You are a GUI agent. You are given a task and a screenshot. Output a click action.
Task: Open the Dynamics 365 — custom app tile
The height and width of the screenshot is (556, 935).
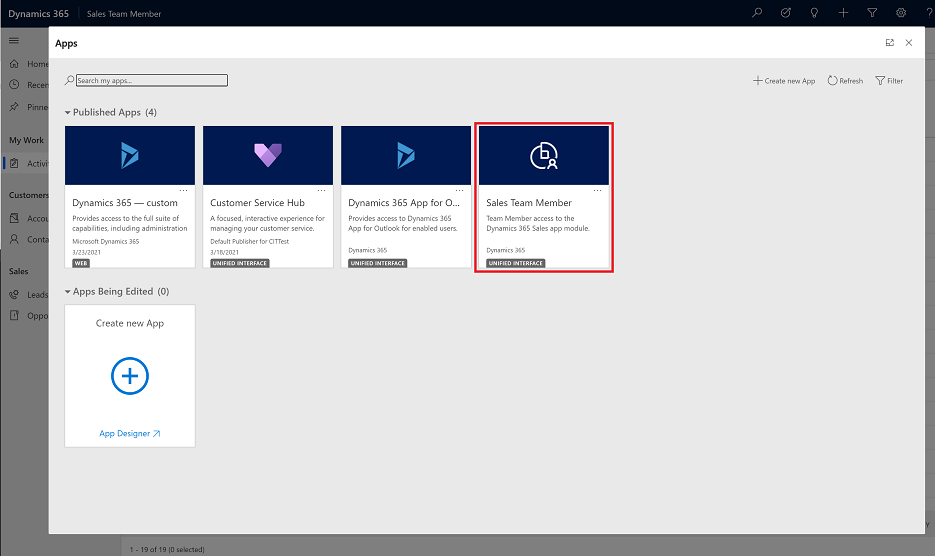click(x=130, y=197)
